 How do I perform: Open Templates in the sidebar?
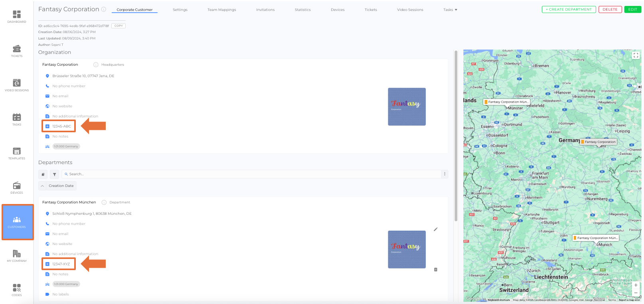tap(17, 153)
